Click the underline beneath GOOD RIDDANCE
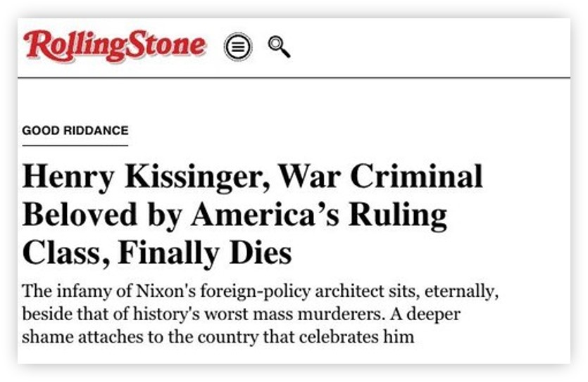The width and height of the screenshot is (588, 382). tap(75, 145)
